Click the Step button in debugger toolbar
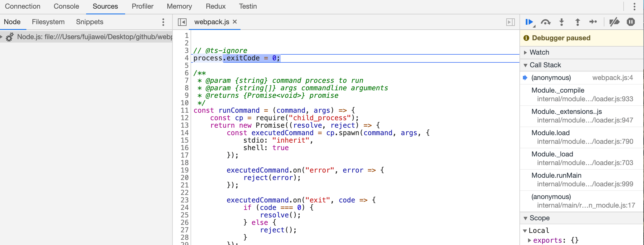Viewport: 644px width, 245px height. 593,22
